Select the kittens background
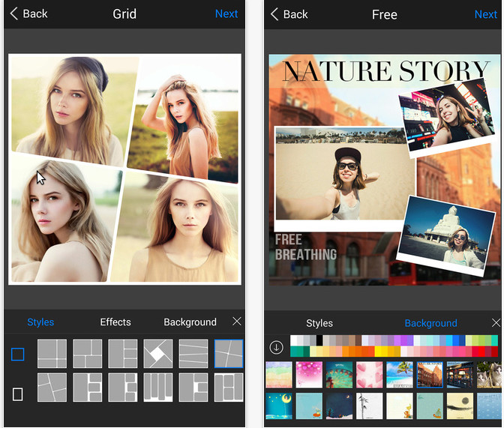Viewport: 504px width, 428px height. pyautogui.click(x=489, y=375)
